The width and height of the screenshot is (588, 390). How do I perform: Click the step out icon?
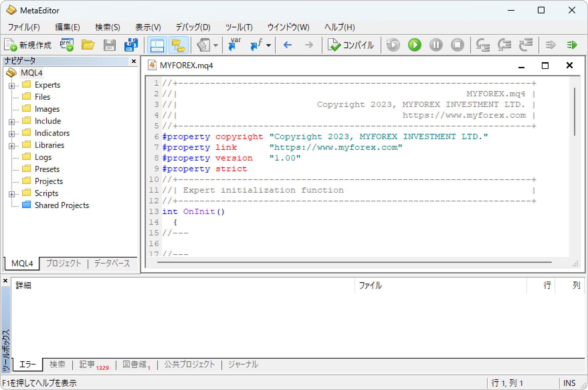coord(525,45)
